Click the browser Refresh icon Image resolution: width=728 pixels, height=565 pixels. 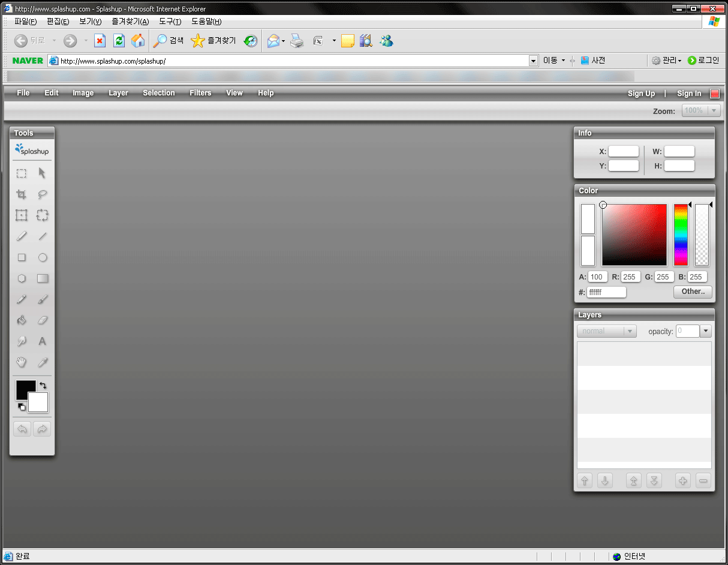(x=119, y=41)
